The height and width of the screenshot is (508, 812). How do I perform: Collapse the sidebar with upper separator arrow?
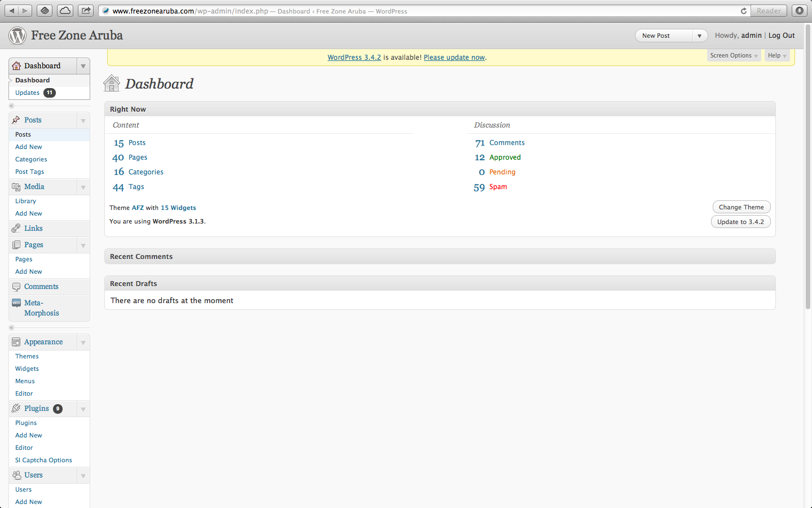pyautogui.click(x=11, y=106)
